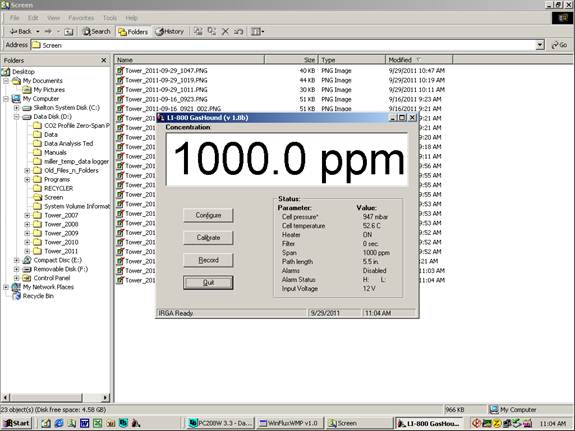This screenshot has width=575, height=431.
Task: Click the Move To toolbar icon
Action: (198, 32)
